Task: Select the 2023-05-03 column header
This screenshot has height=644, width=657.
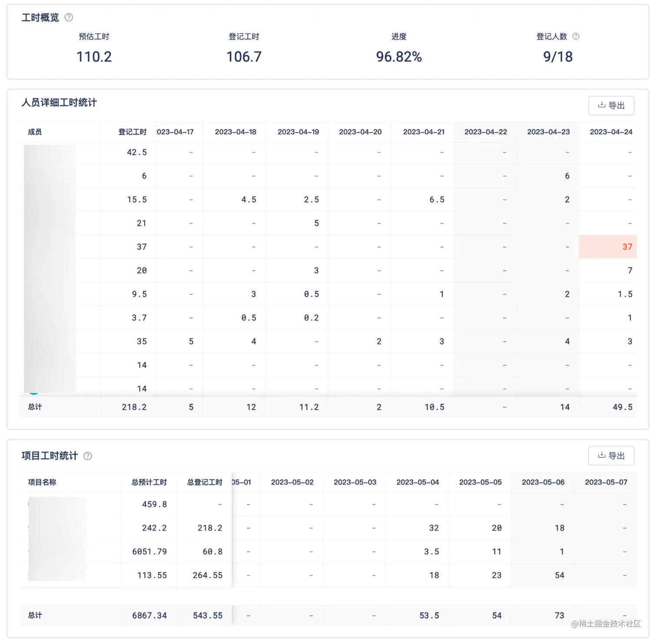Action: click(355, 482)
